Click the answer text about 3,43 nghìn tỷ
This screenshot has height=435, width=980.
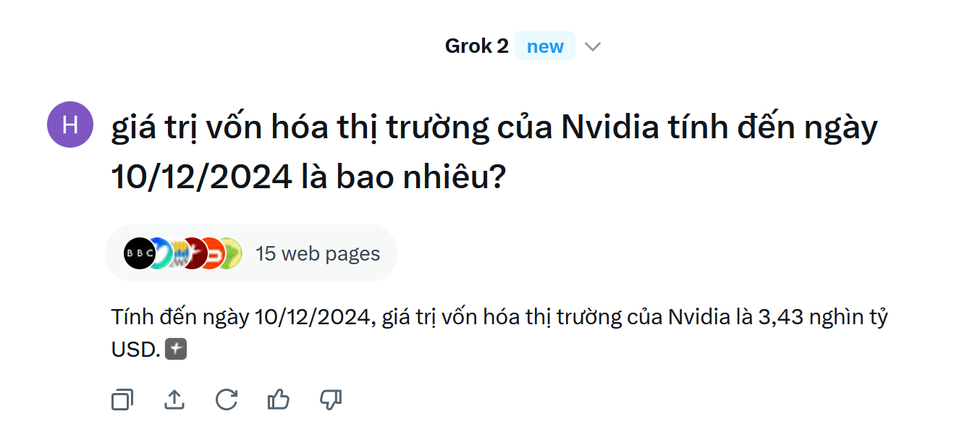pos(500,319)
